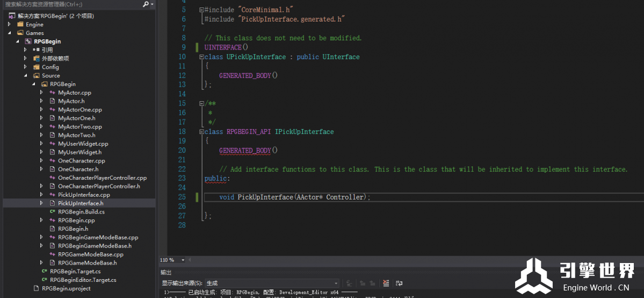Collapse class UPickUpInterface outline at line 10
The height and width of the screenshot is (298, 644).
[x=201, y=57]
